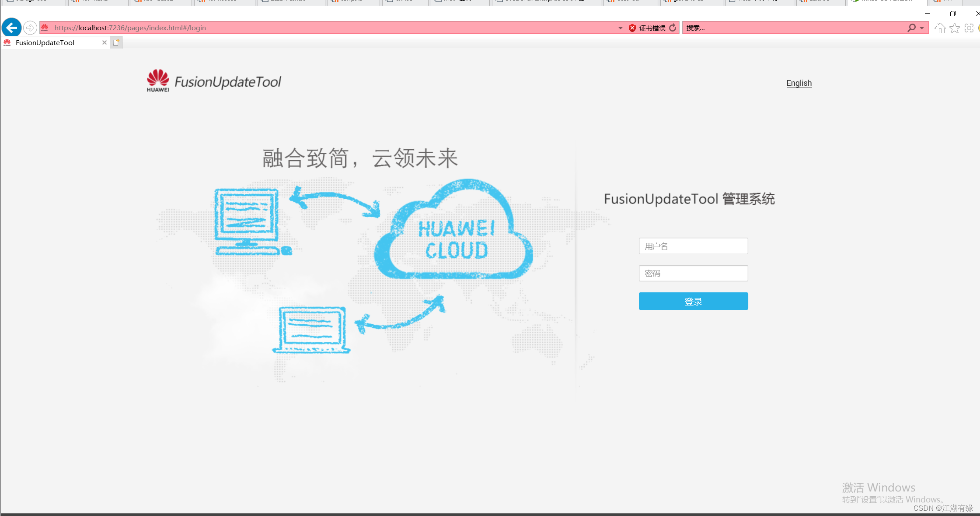Click the certificate error red shield icon

click(x=632, y=28)
